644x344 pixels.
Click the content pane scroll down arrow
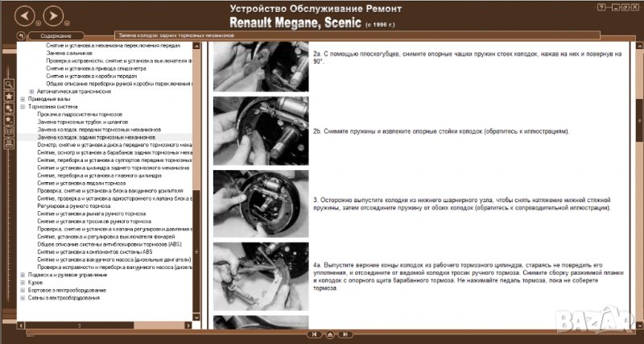pyautogui.click(x=637, y=321)
